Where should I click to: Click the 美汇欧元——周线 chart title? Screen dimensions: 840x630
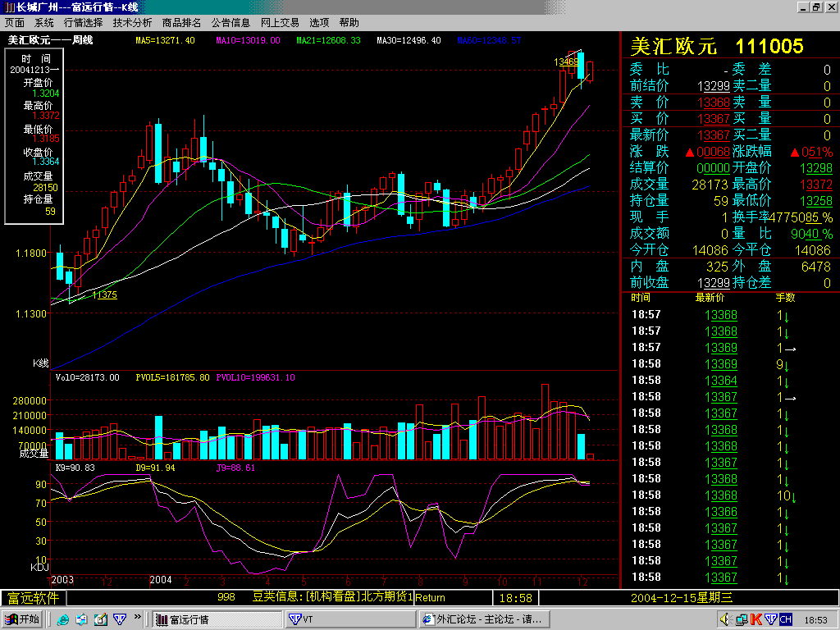coord(50,40)
